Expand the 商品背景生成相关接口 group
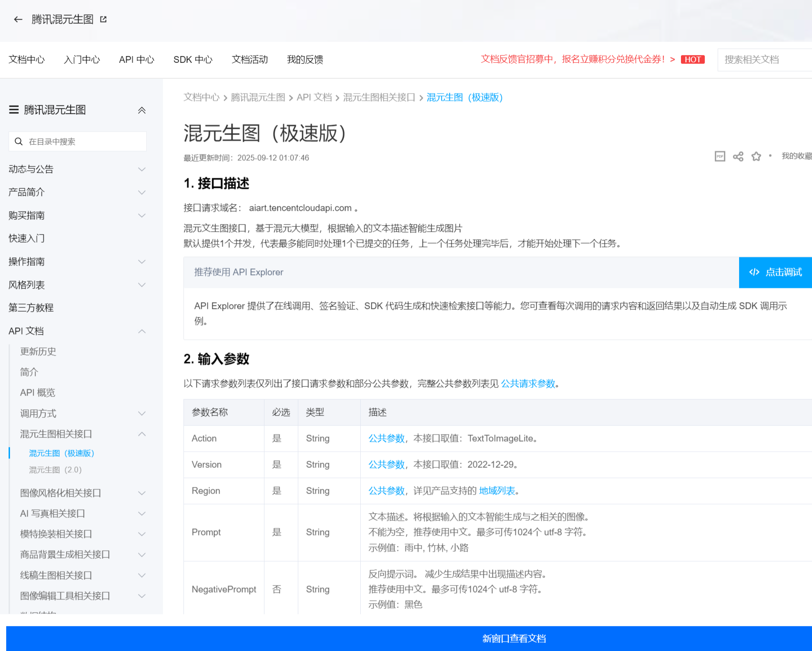Viewport: 812px width, 651px height. click(x=142, y=555)
